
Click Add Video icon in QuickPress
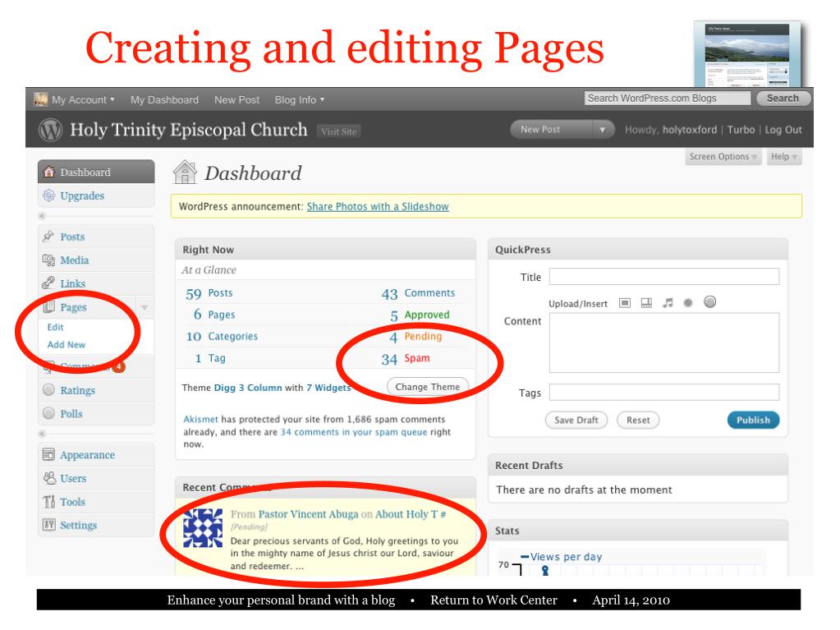[x=646, y=303]
